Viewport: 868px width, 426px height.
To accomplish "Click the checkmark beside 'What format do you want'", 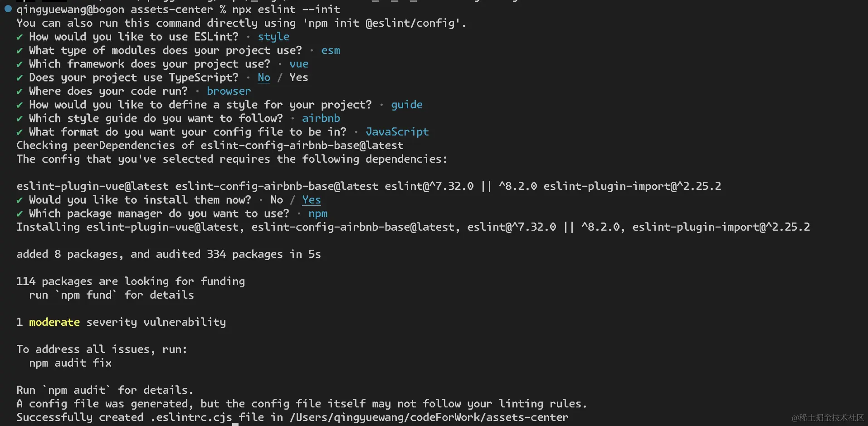I will tap(20, 132).
